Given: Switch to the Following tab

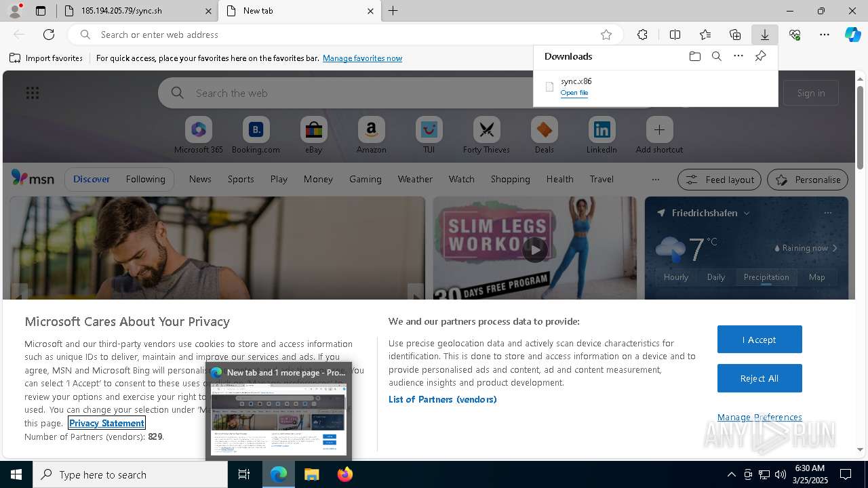Looking at the screenshot, I should pyautogui.click(x=145, y=179).
